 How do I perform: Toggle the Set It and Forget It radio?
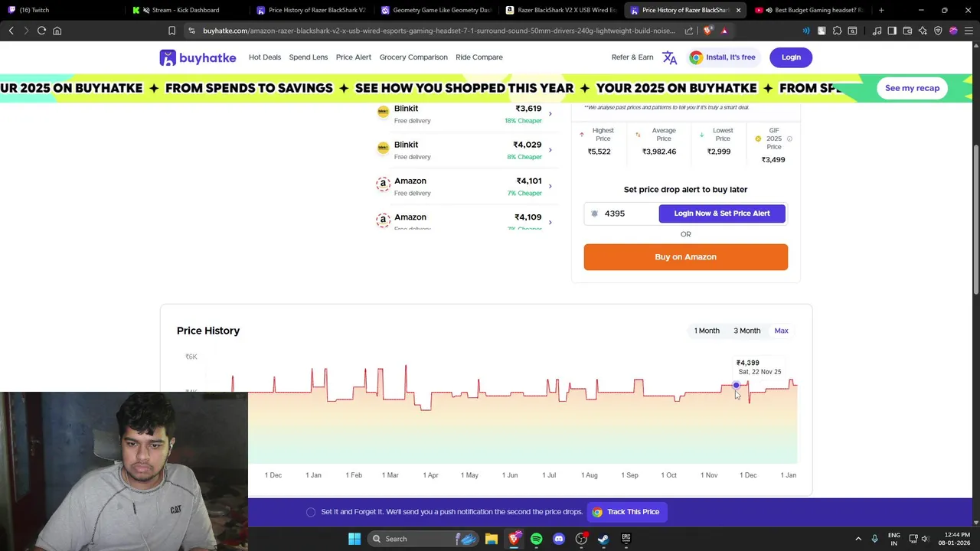click(x=311, y=512)
